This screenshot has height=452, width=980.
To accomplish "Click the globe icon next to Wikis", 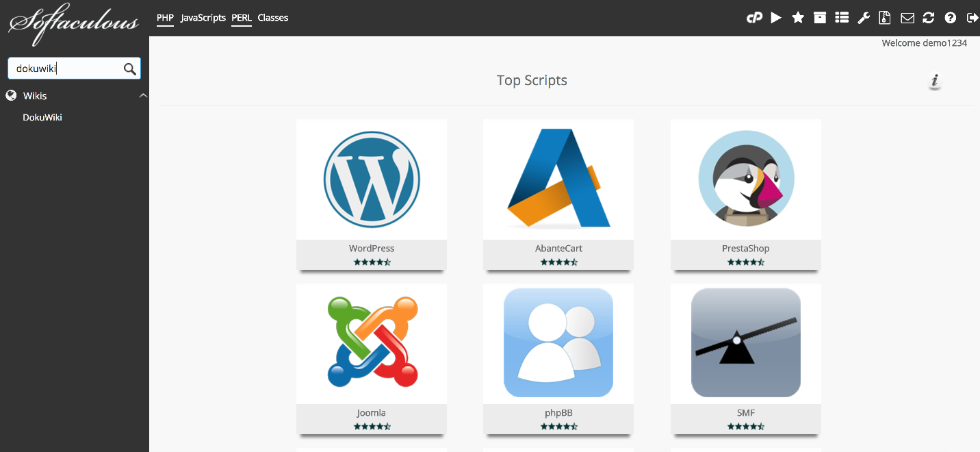I will (x=11, y=95).
